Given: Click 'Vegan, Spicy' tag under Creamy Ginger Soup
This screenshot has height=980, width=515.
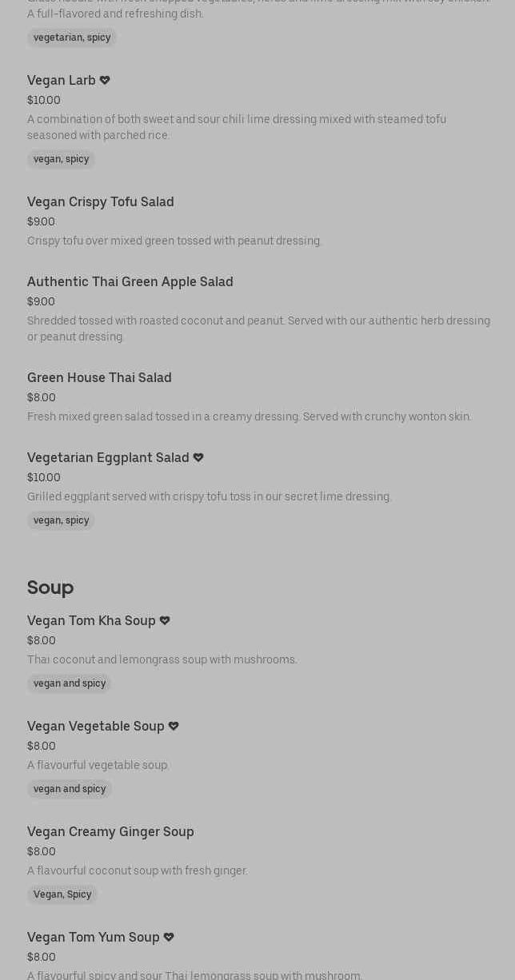Looking at the screenshot, I should pyautogui.click(x=62, y=894).
